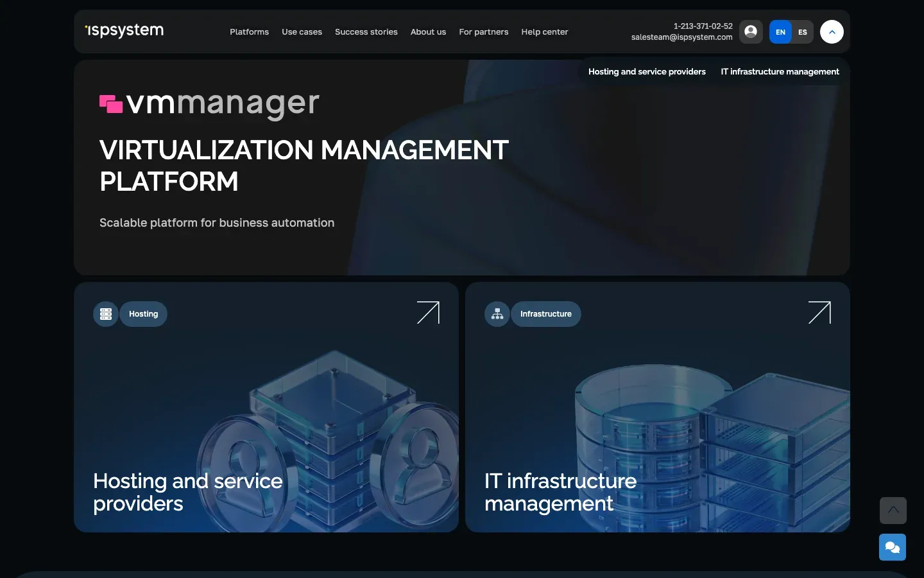Select the Hosting and service providers tab
924x578 pixels.
click(647, 71)
